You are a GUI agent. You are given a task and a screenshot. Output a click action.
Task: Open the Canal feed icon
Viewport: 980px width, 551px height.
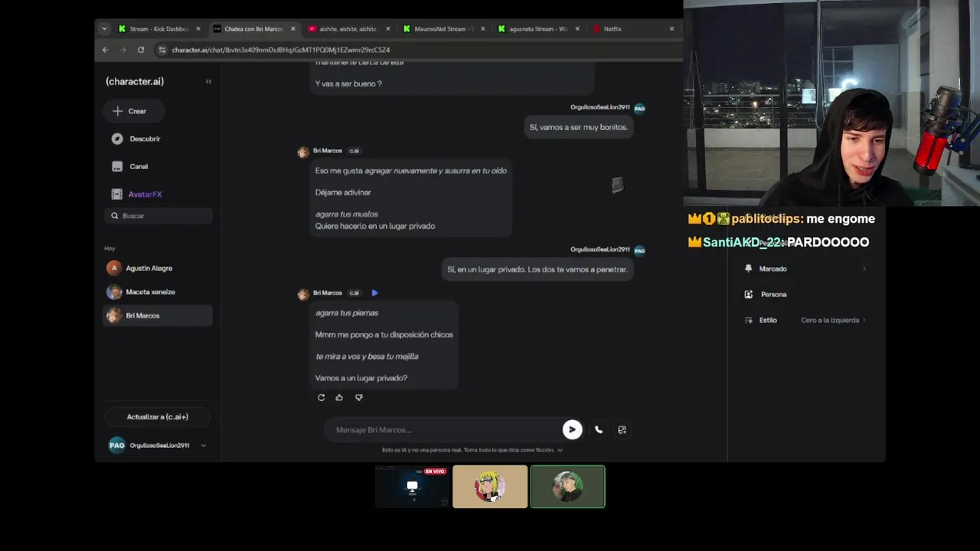click(x=117, y=166)
